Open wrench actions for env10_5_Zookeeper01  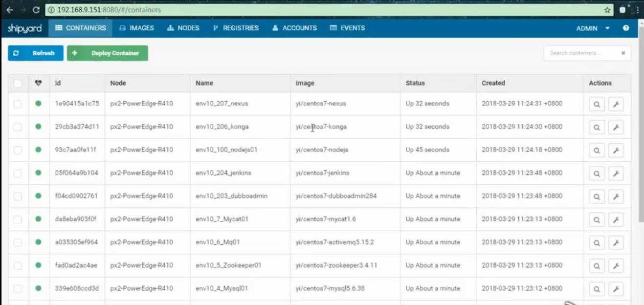616,266
